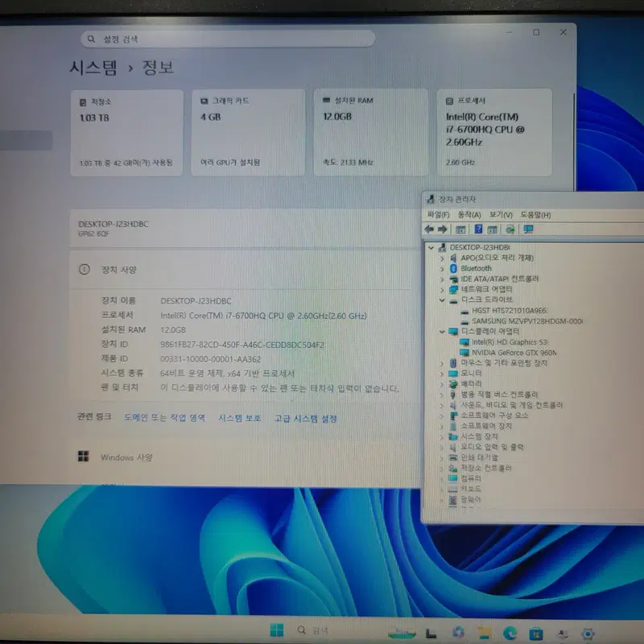Click the 모니터 monitor category icon
Image resolution: width=644 pixels, height=644 pixels.
tap(453, 374)
